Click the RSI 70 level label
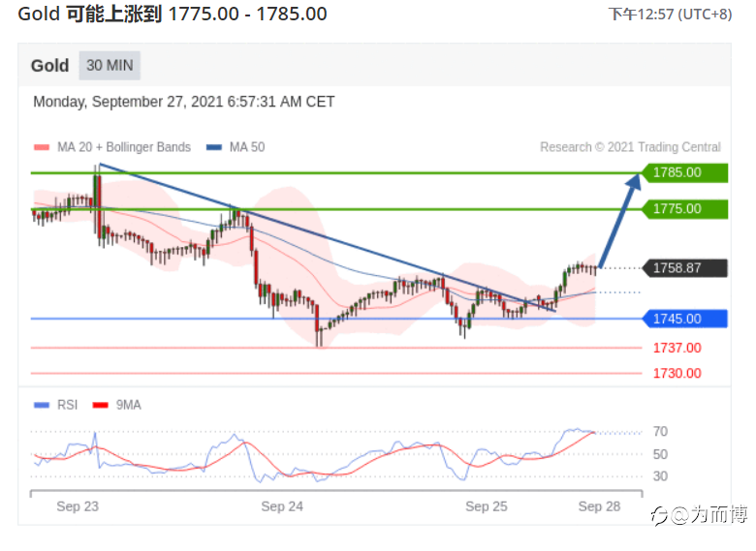 click(660, 432)
